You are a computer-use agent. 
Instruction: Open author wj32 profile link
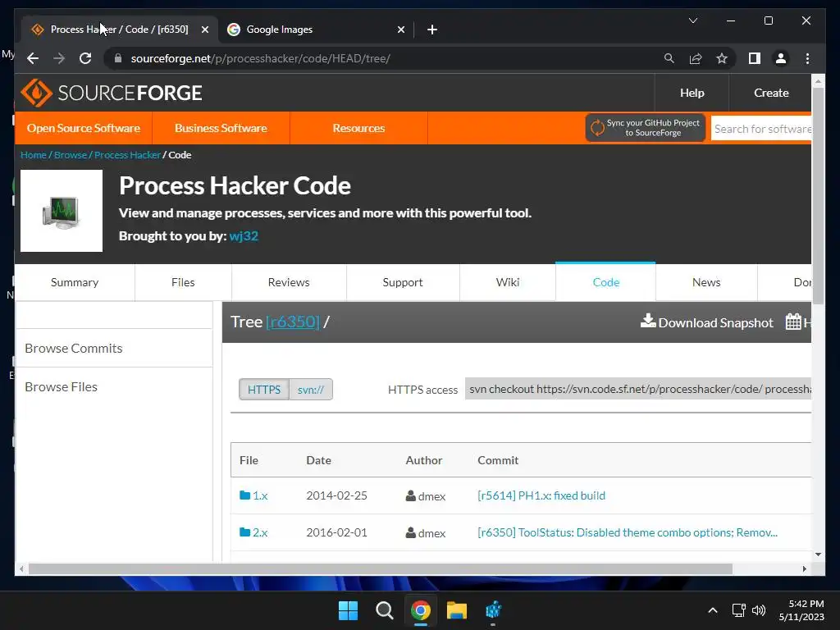tap(244, 235)
